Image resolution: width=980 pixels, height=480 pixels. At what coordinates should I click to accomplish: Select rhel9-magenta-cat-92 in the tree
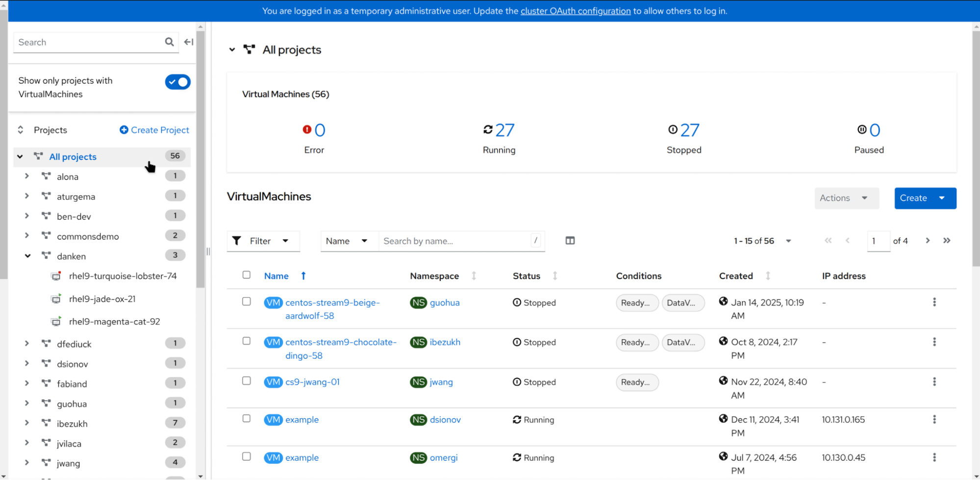point(114,322)
